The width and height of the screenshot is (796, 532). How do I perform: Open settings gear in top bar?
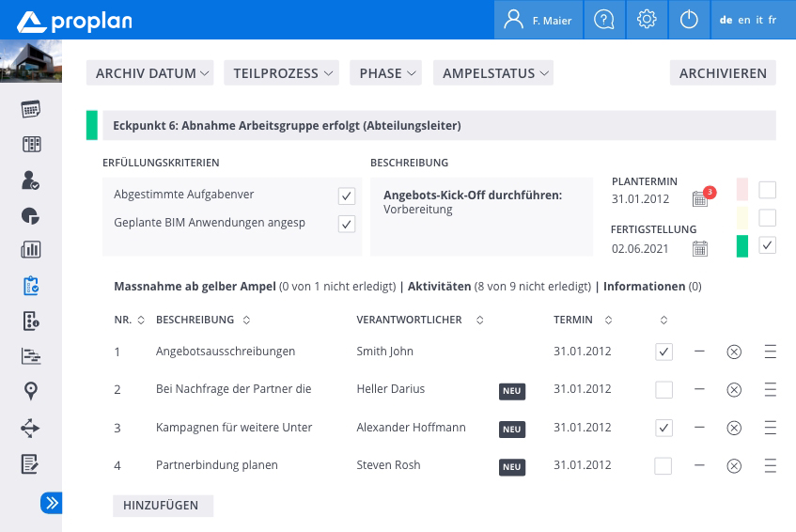point(647,20)
